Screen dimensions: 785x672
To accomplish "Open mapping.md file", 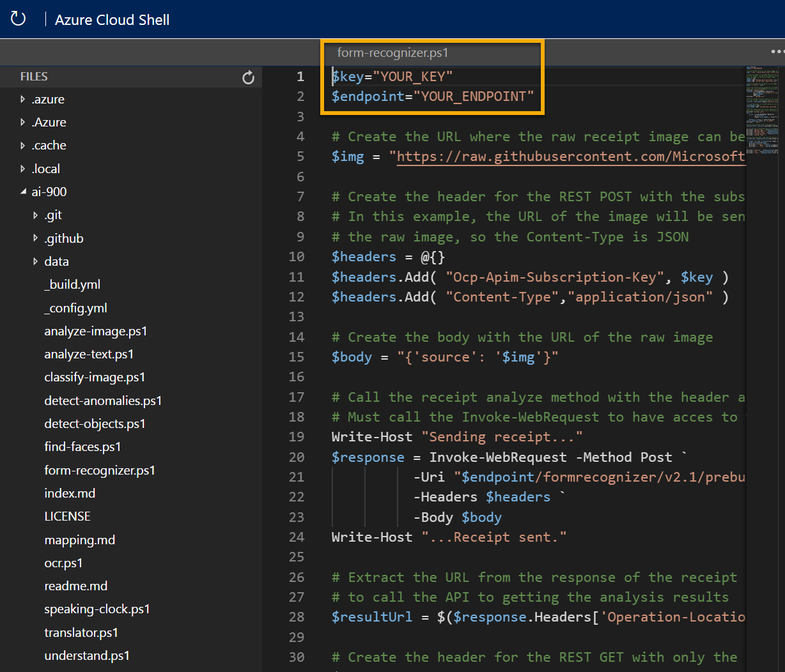I will [x=80, y=540].
